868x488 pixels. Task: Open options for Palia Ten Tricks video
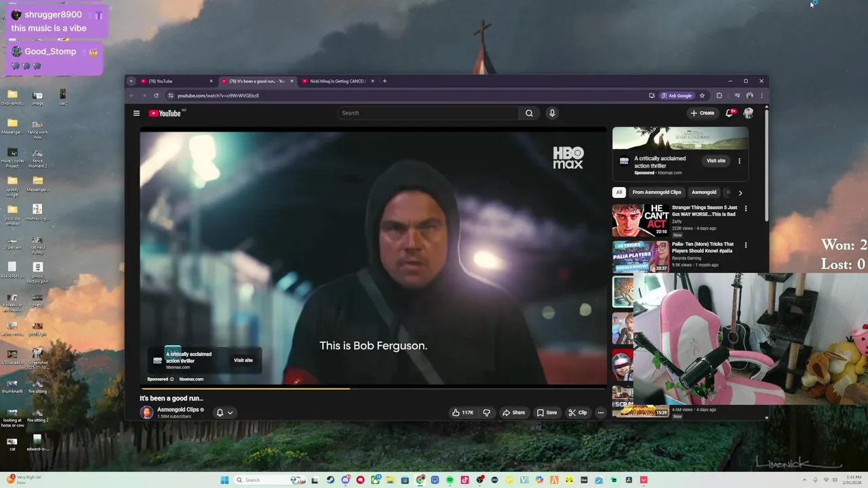click(745, 245)
